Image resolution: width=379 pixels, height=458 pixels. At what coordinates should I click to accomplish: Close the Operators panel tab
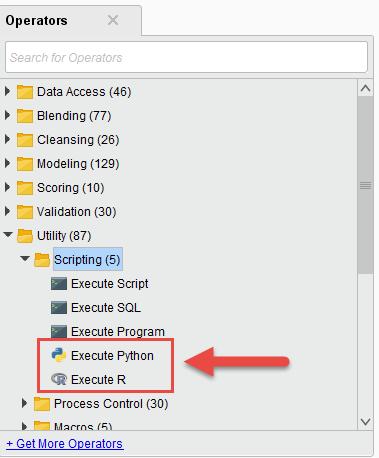pos(113,20)
